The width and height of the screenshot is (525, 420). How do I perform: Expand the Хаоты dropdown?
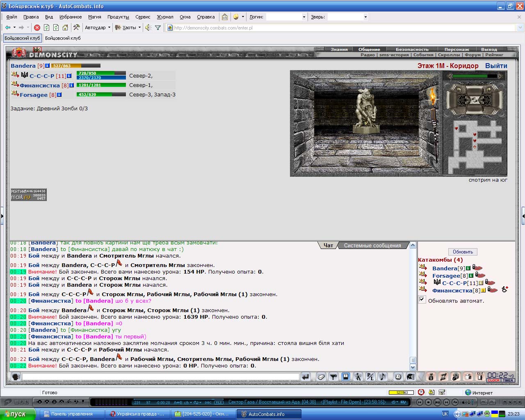[x=139, y=27]
